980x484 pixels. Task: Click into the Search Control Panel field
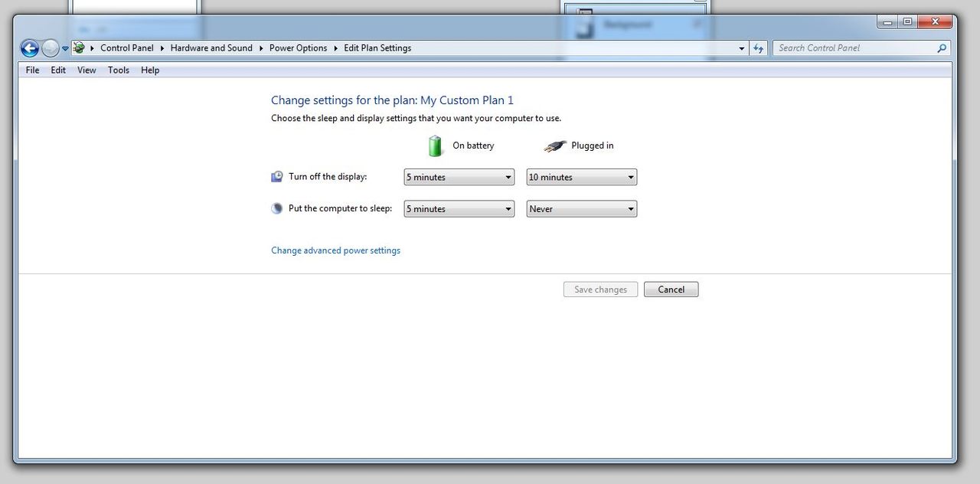pyautogui.click(x=854, y=48)
